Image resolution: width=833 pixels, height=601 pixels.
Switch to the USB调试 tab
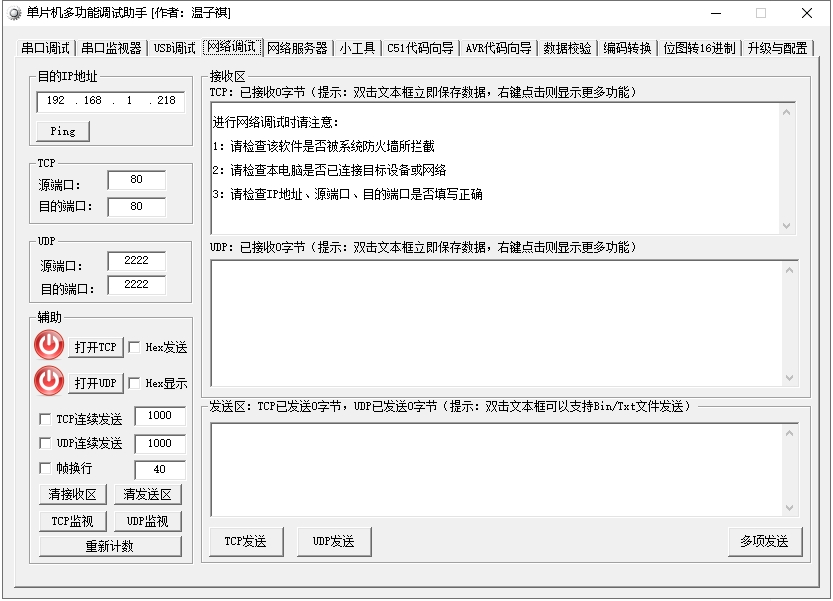(175, 48)
